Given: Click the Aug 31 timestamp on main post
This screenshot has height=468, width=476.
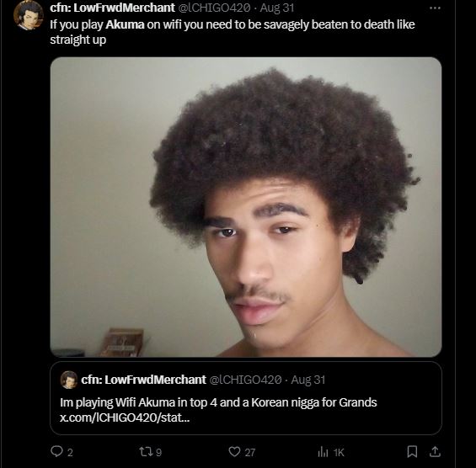Looking at the screenshot, I should tap(277, 8).
